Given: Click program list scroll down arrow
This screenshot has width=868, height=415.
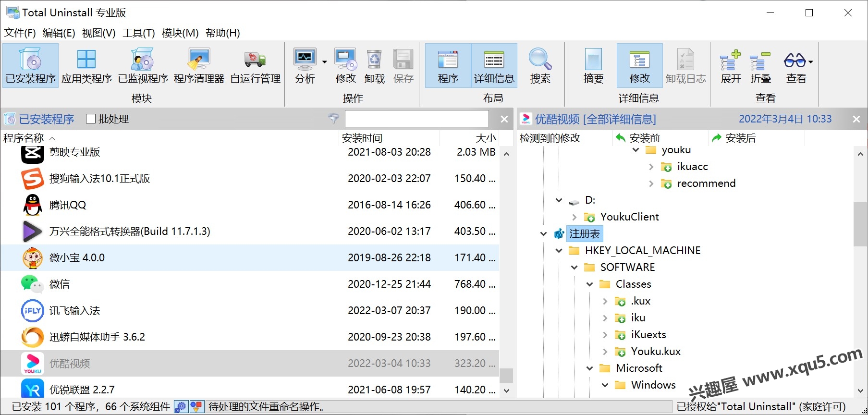Looking at the screenshot, I should click(506, 391).
